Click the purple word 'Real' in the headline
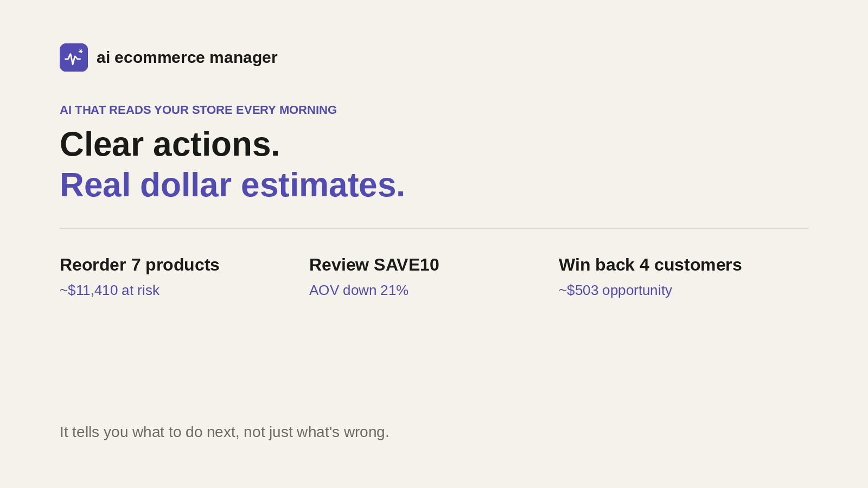 click(x=95, y=185)
